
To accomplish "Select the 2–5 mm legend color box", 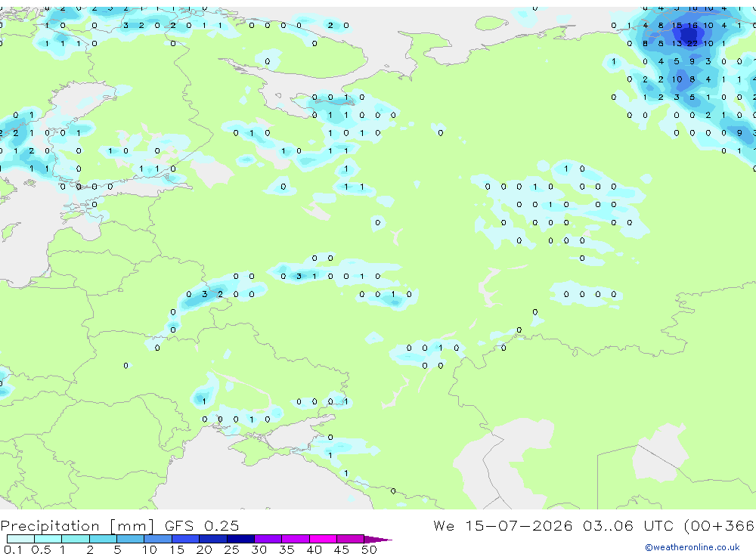I will (103, 539).
